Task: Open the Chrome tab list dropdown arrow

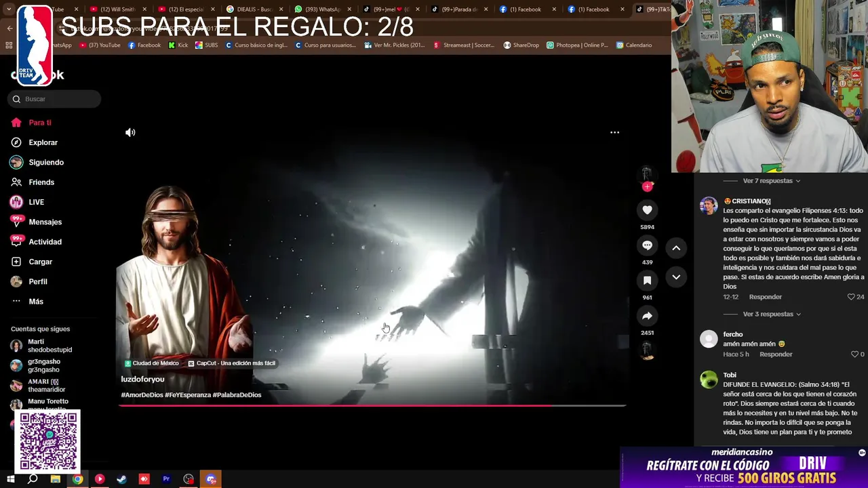Action: click(9, 9)
